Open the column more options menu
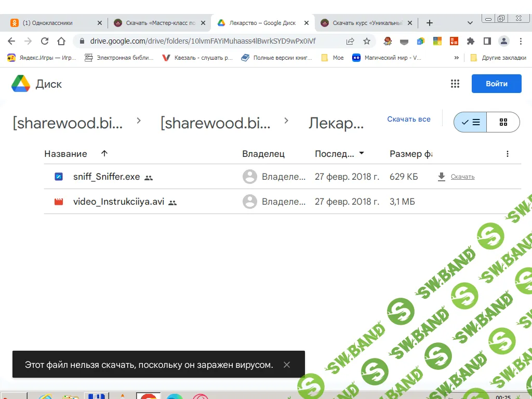The height and width of the screenshot is (399, 532). tap(508, 154)
